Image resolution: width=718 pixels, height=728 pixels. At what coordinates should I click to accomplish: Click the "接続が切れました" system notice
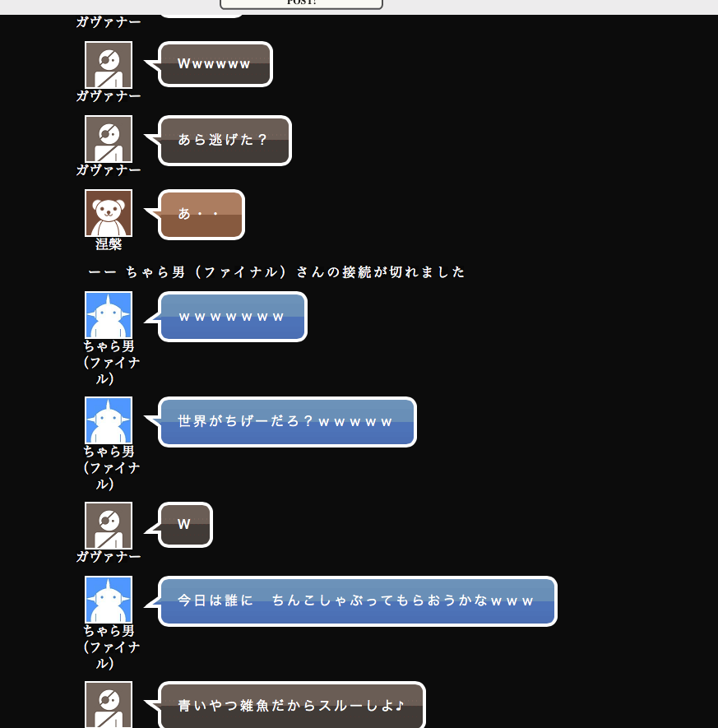tap(276, 272)
